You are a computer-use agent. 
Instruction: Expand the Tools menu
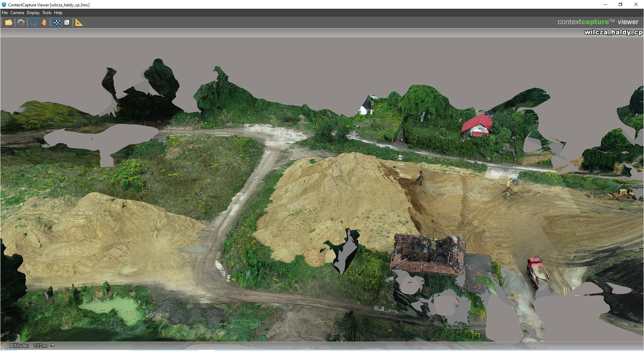(47, 13)
